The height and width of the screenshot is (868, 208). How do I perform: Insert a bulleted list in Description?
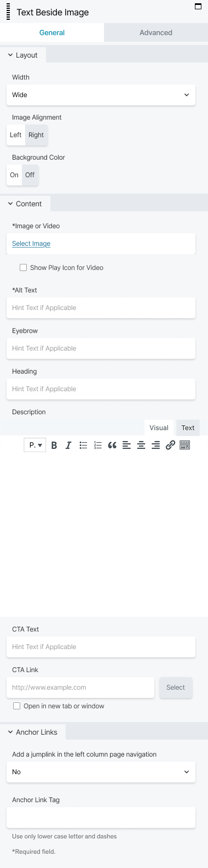pos(83,446)
